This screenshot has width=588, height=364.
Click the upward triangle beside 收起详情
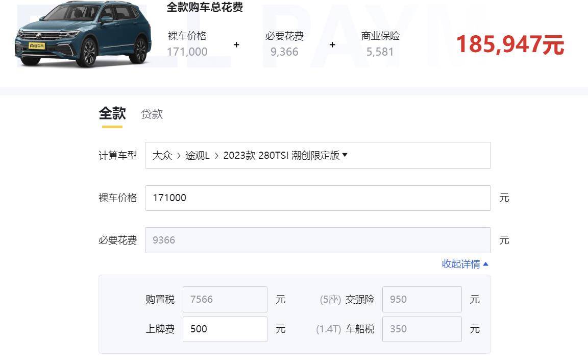click(485, 264)
